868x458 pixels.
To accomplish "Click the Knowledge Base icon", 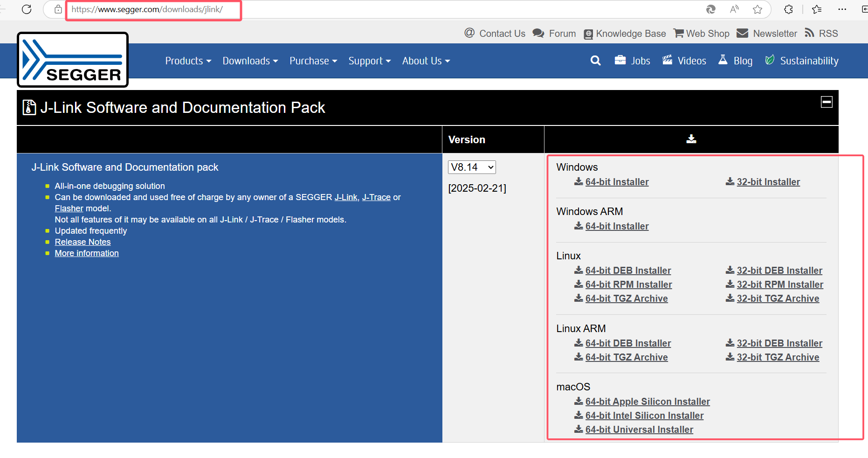I will (588, 34).
